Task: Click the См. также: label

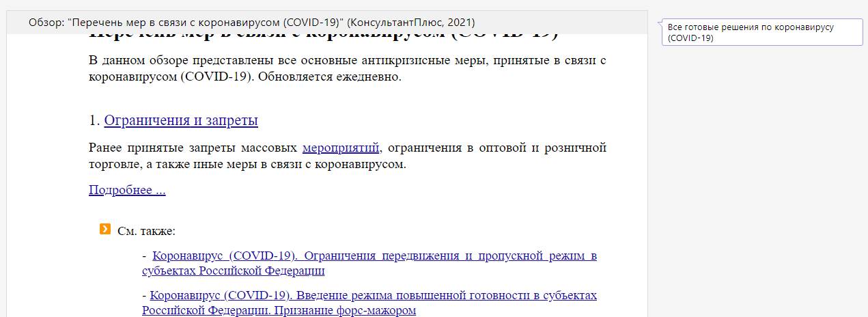Action: click(x=146, y=231)
